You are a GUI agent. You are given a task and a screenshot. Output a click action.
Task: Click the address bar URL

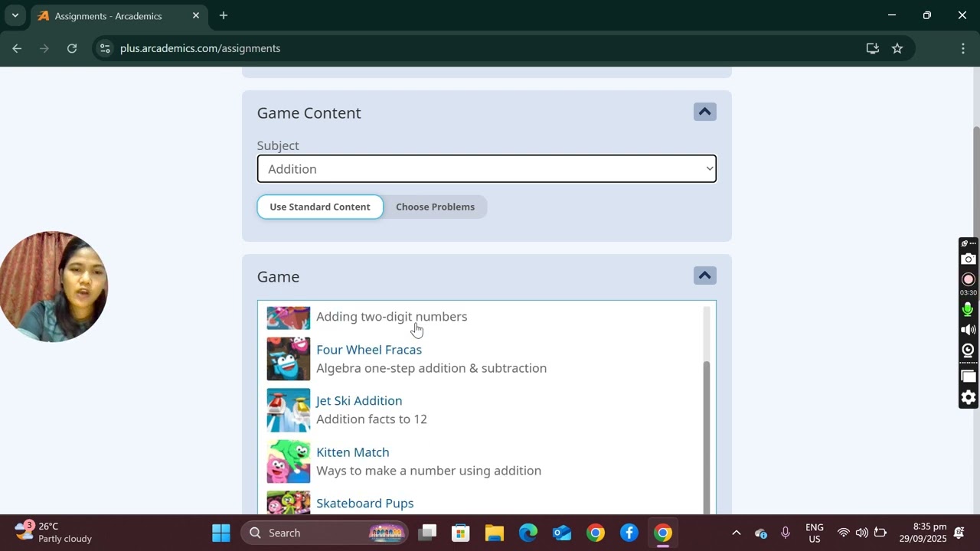tap(201, 48)
